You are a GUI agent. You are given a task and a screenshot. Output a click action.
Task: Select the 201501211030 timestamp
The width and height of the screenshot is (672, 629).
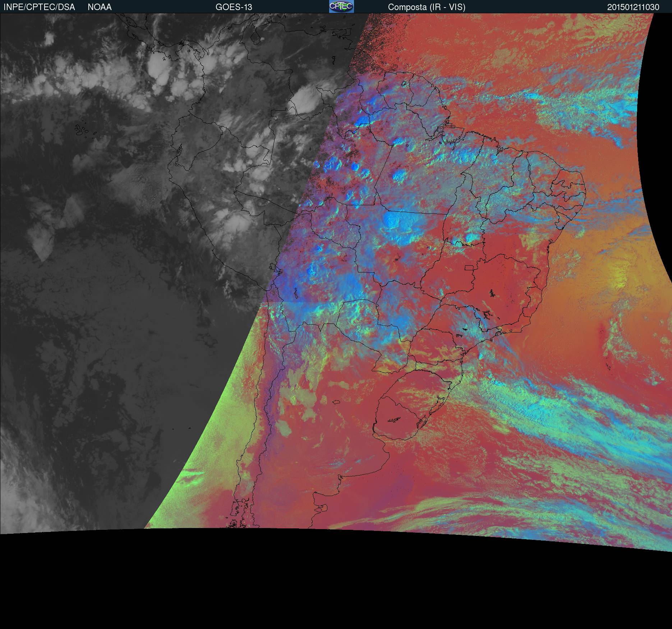click(x=633, y=7)
